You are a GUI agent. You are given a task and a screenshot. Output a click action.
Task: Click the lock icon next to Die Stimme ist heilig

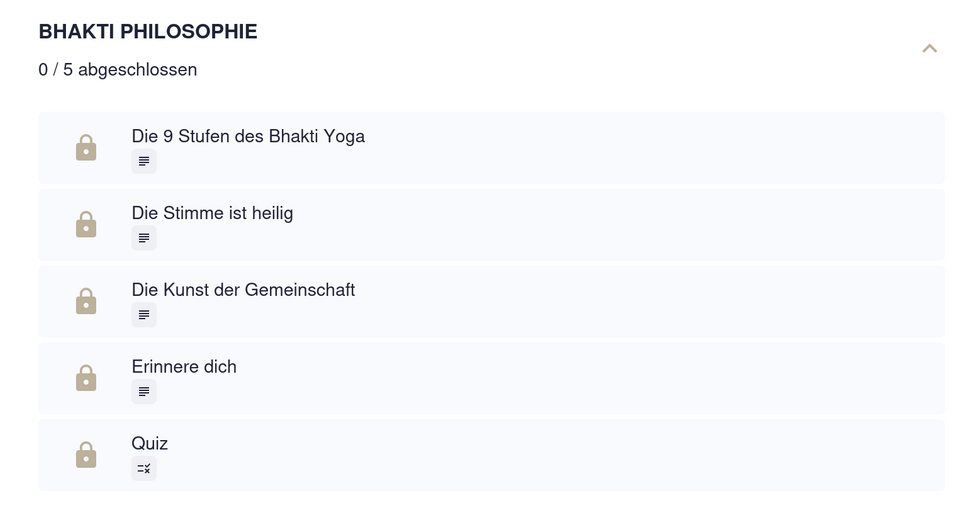tap(86, 225)
